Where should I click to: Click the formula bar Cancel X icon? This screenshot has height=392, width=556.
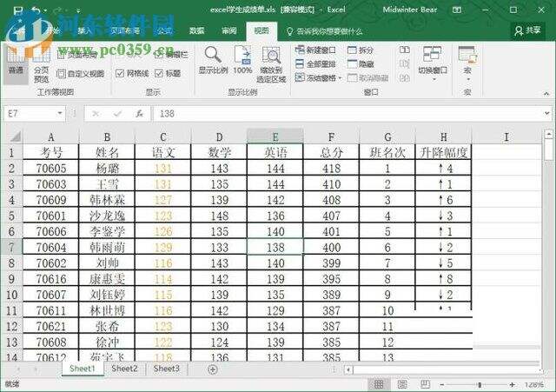[x=96, y=114]
